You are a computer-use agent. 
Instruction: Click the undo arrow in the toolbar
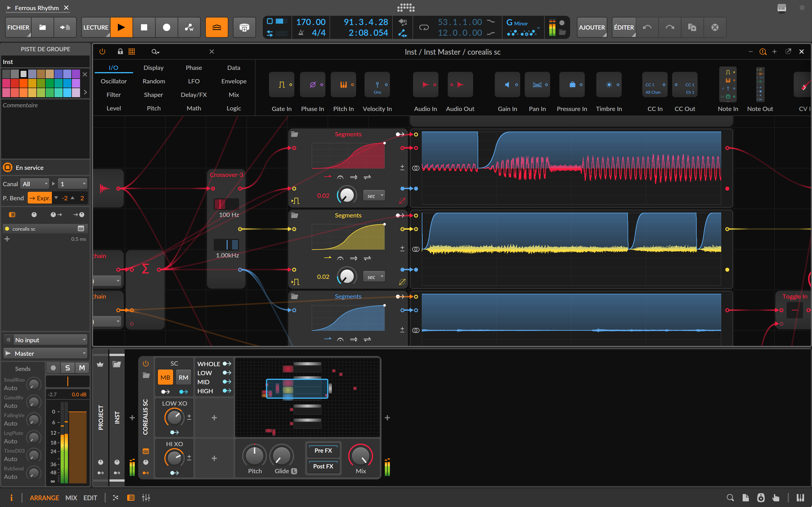(646, 27)
